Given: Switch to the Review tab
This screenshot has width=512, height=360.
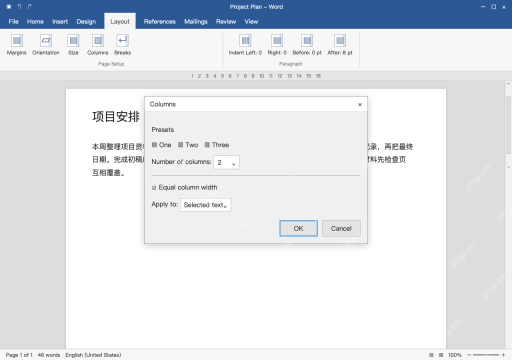Looking at the screenshot, I should coord(226,22).
